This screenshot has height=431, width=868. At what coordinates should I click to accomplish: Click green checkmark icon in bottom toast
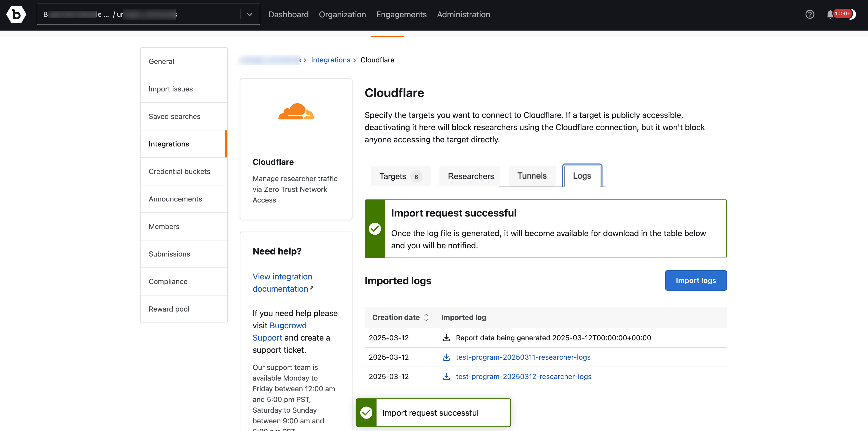pos(366,413)
